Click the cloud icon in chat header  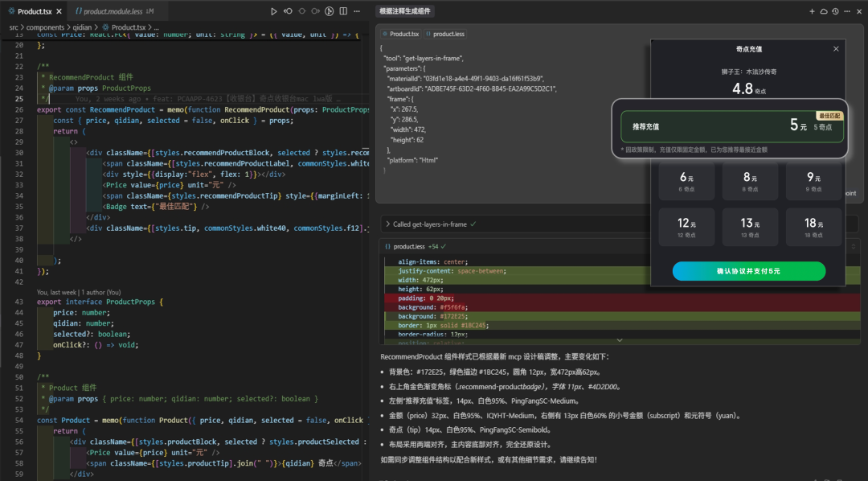click(824, 11)
